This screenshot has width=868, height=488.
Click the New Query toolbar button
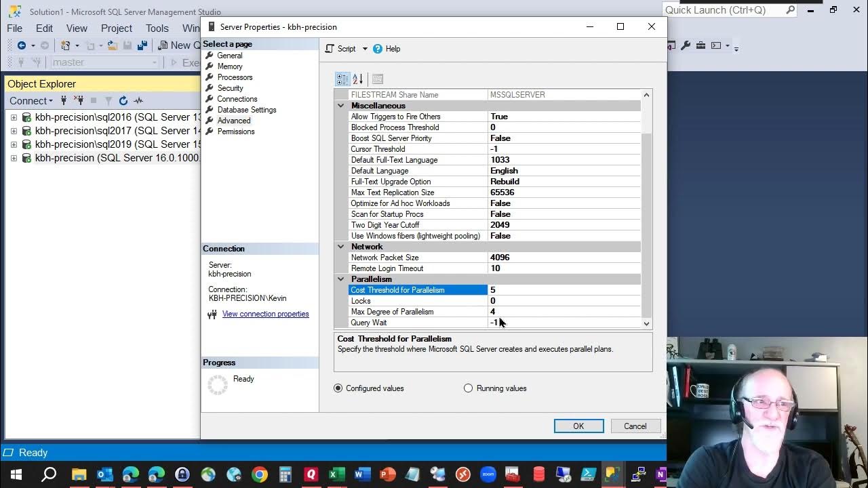click(178, 45)
